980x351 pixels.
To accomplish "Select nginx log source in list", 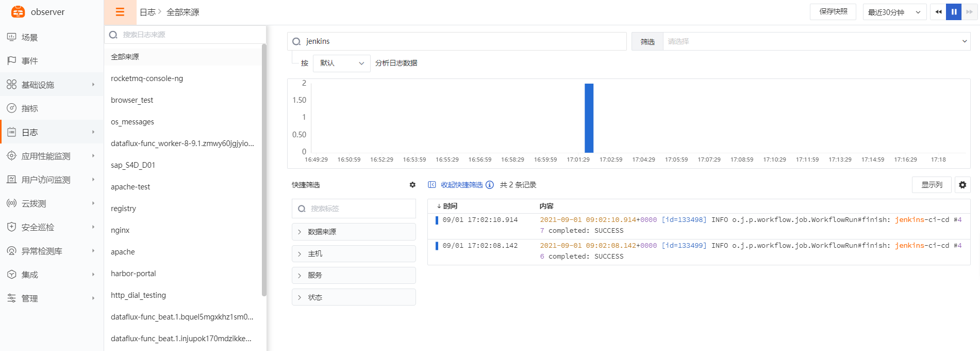I will tap(120, 230).
